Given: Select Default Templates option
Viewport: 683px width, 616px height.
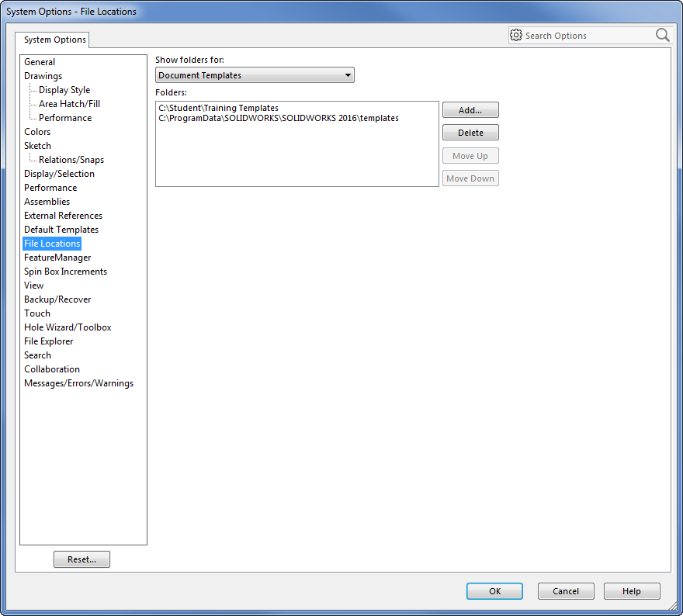Looking at the screenshot, I should [x=61, y=230].
